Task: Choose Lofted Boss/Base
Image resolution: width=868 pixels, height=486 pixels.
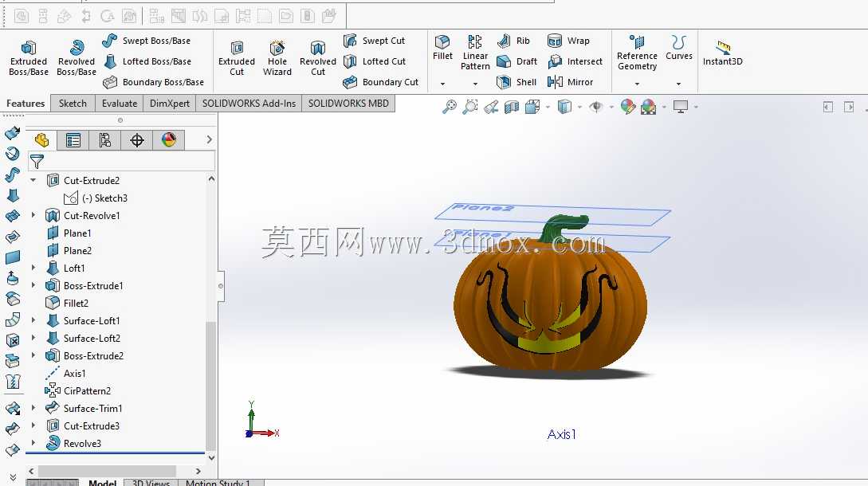Action: tap(147, 61)
